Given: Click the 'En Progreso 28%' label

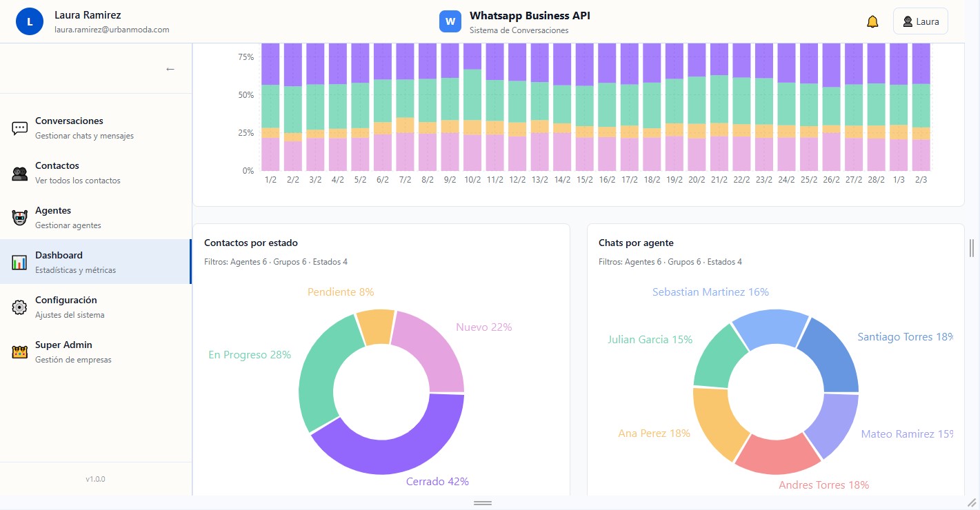Looking at the screenshot, I should point(250,355).
